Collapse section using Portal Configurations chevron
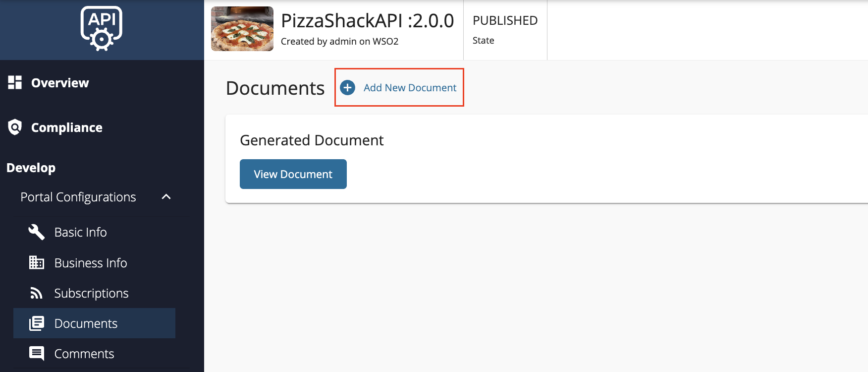The width and height of the screenshot is (868, 372). tap(166, 197)
